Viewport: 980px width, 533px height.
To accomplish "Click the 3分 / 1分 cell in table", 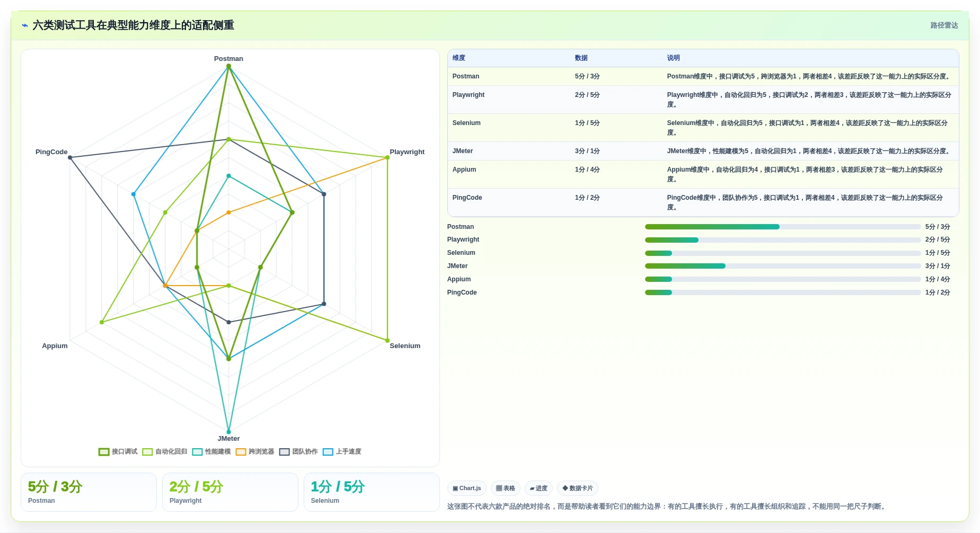I will coord(587,151).
